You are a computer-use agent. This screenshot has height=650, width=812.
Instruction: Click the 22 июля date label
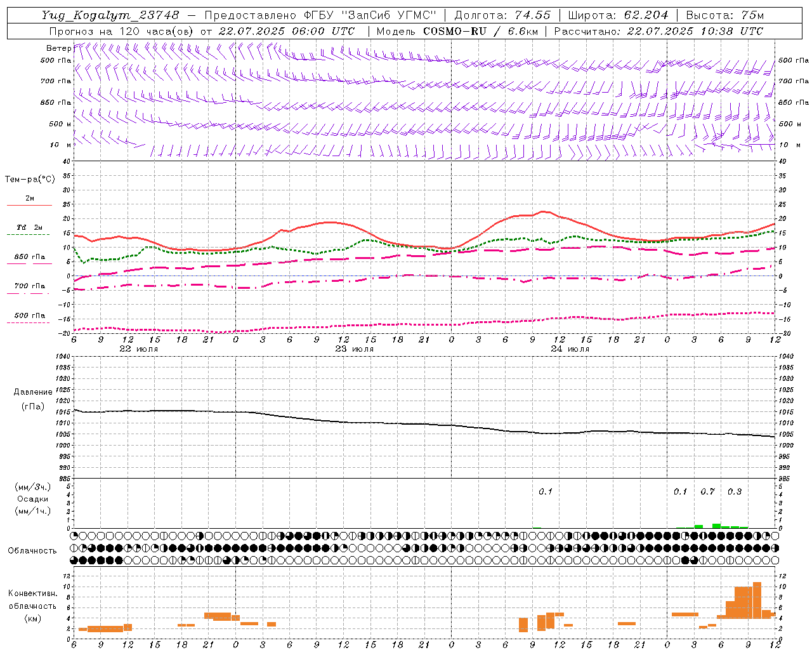coord(139,349)
